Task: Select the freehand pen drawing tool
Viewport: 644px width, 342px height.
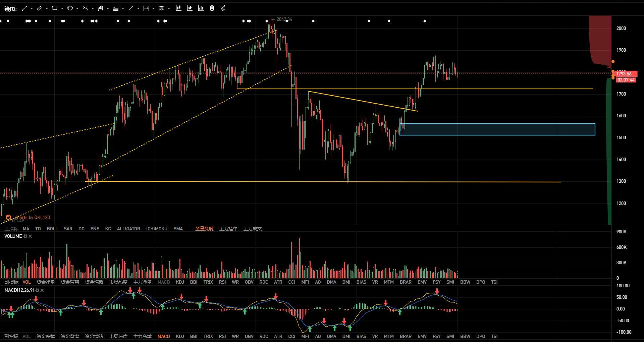Action: (223, 8)
